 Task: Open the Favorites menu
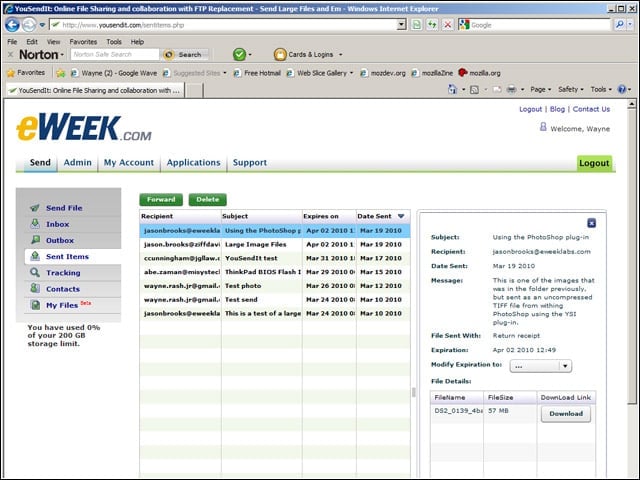click(83, 42)
